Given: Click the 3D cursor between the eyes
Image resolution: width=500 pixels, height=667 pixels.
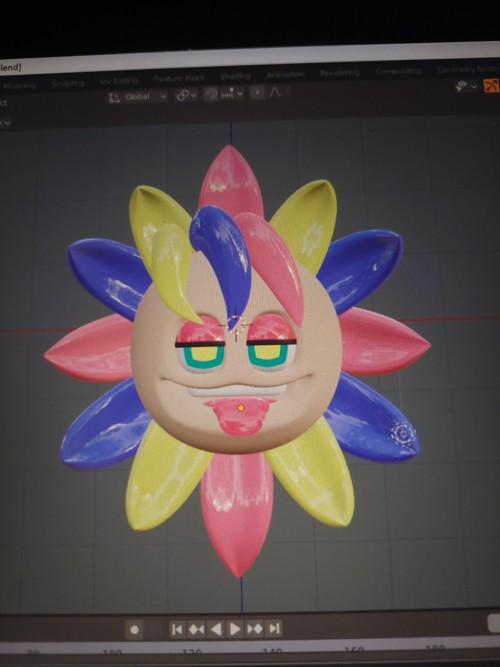Looking at the screenshot, I should click(x=235, y=325).
